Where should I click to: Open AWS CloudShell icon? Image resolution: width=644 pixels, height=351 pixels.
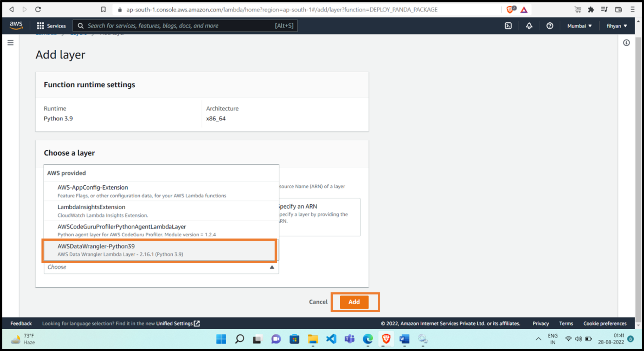[x=508, y=26]
